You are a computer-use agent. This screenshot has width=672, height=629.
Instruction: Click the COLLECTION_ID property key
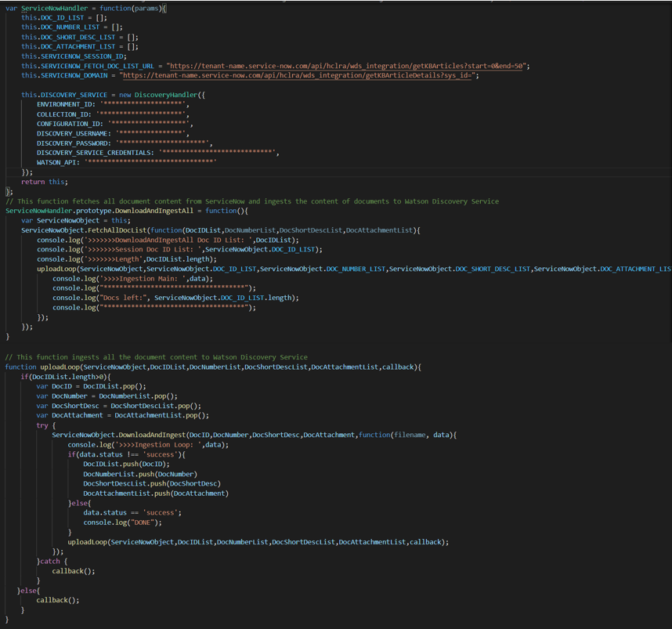(x=63, y=114)
